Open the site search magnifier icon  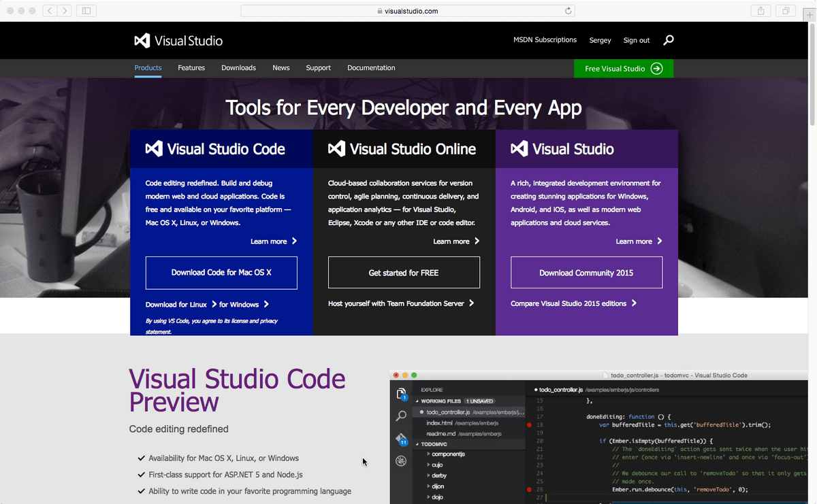tap(668, 40)
